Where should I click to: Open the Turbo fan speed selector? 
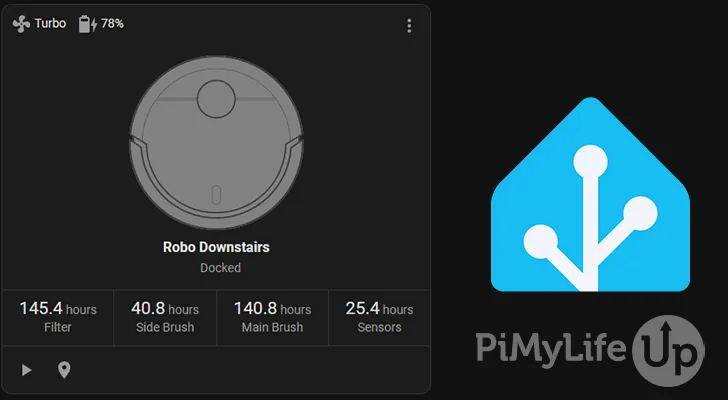click(50, 23)
